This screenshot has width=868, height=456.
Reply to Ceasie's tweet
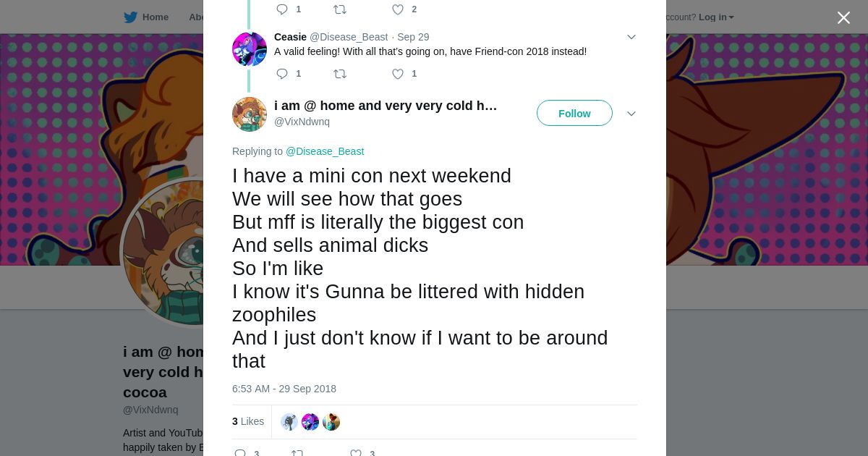(x=282, y=74)
